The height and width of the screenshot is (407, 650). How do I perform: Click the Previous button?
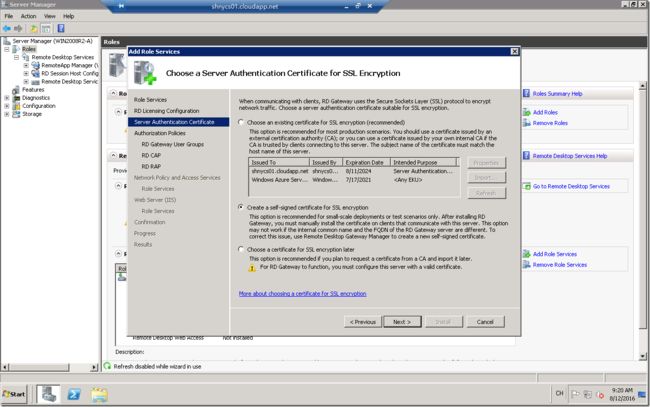point(363,322)
